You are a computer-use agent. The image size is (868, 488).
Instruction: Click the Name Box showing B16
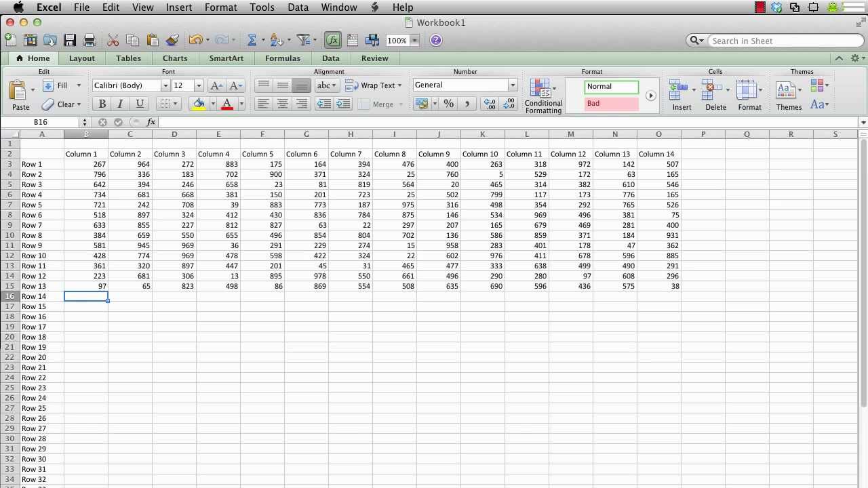pos(41,122)
